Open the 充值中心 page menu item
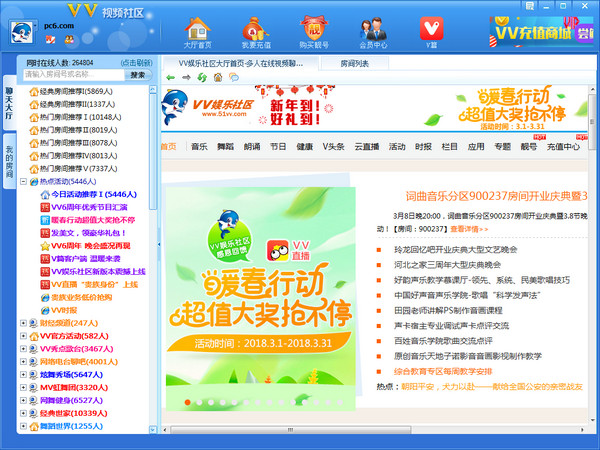Screen dimensions: 600x450 563,147
